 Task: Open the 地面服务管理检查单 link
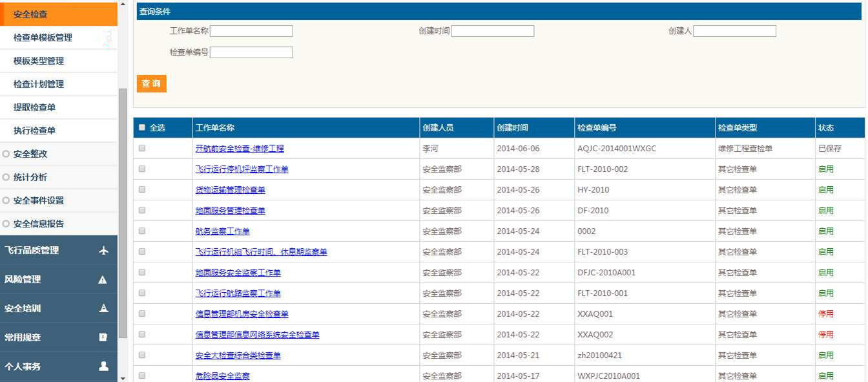pyautogui.click(x=231, y=211)
